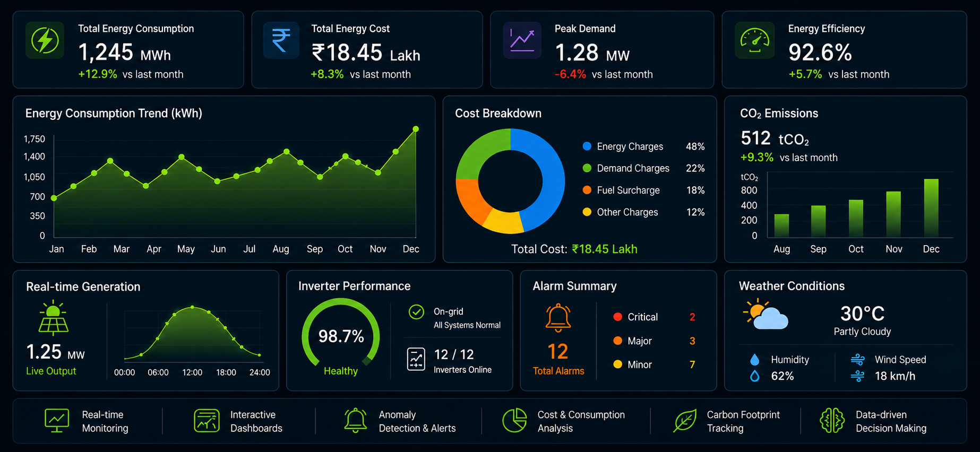The height and width of the screenshot is (452, 980).
Task: Select the Aug bar in CO₂ Emissions
Action: coord(781,225)
